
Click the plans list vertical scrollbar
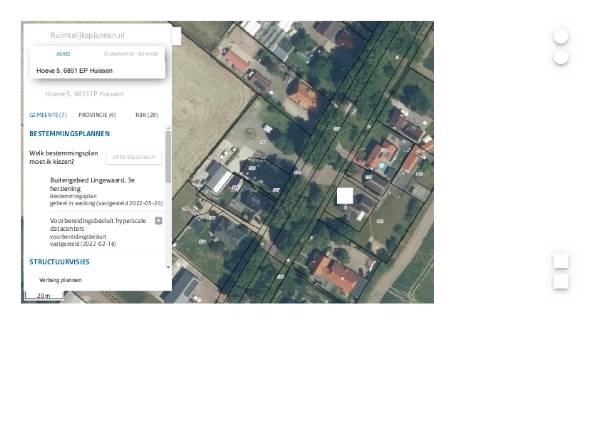pos(168,160)
